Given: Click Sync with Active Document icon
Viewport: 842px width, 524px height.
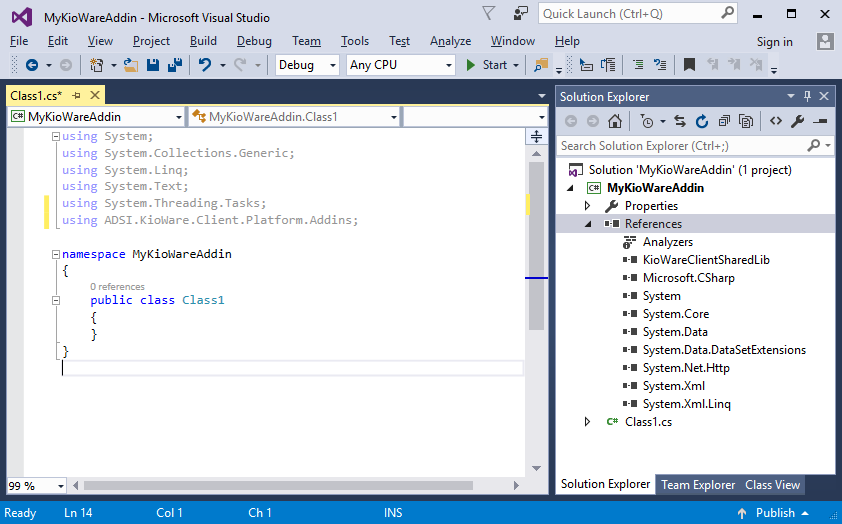Looking at the screenshot, I should point(680,121).
